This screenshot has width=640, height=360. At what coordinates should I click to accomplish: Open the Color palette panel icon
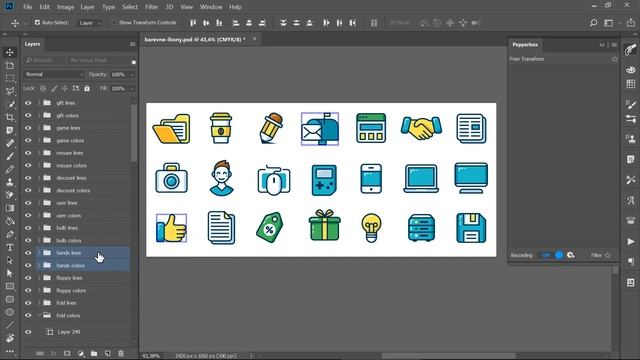631,70
